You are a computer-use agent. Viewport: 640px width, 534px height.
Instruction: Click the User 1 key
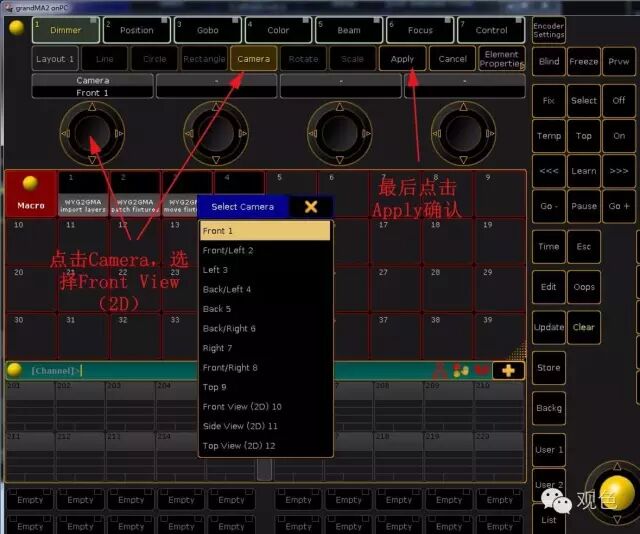point(549,449)
